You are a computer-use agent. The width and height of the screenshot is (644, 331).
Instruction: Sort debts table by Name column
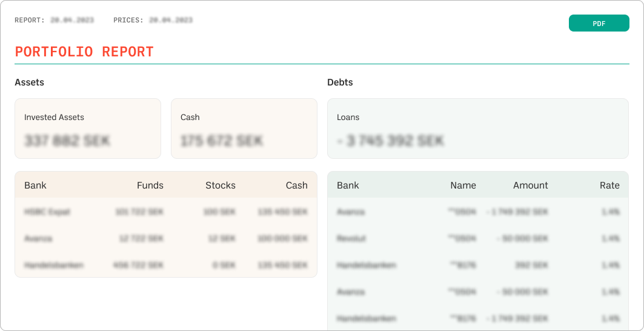pos(463,186)
